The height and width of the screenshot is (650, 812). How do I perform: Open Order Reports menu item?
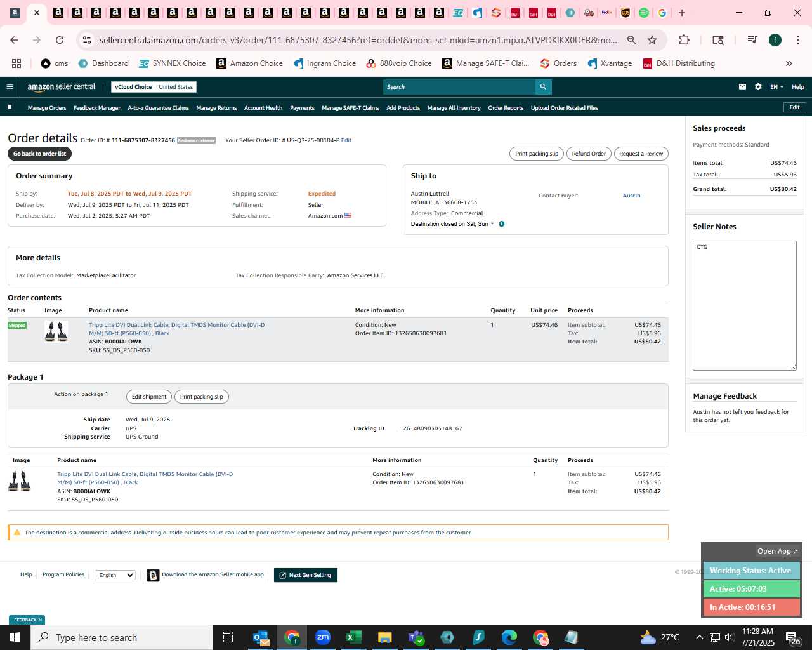pos(506,108)
